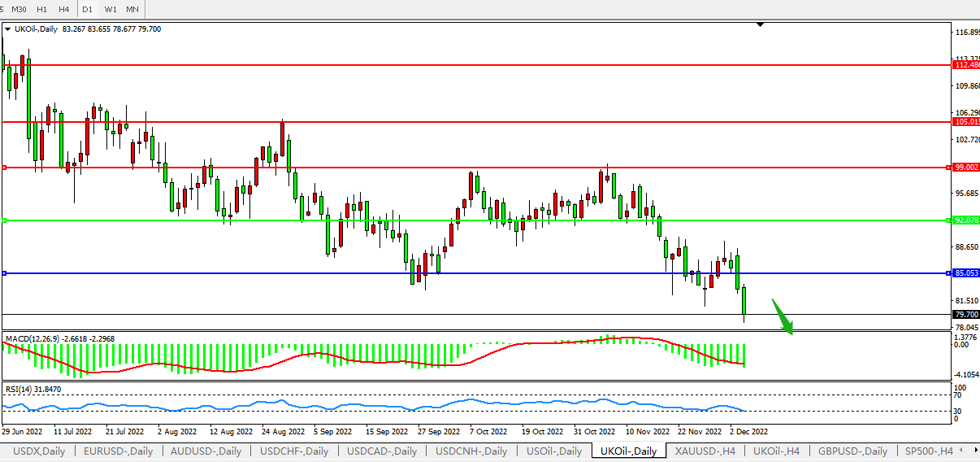Click the green downward arrow drawn on chart
This screenshot has height=462, width=980.
point(782,316)
